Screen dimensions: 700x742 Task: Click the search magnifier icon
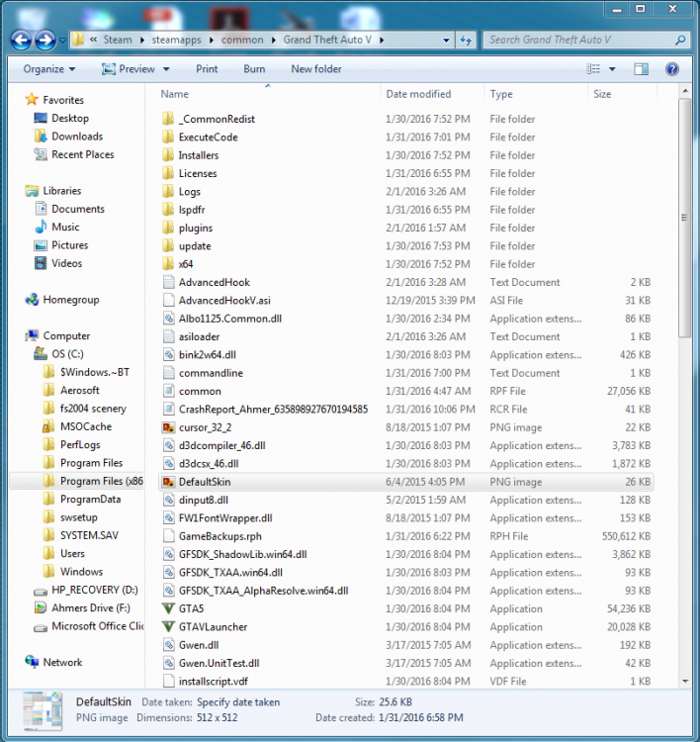(679, 41)
